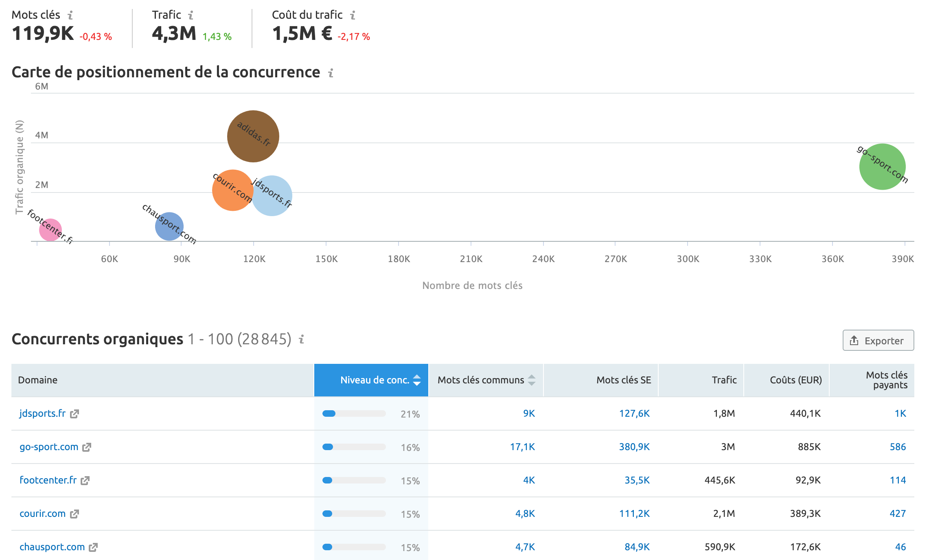
Task: Click the 119,9K Mots clés value
Action: (43, 34)
